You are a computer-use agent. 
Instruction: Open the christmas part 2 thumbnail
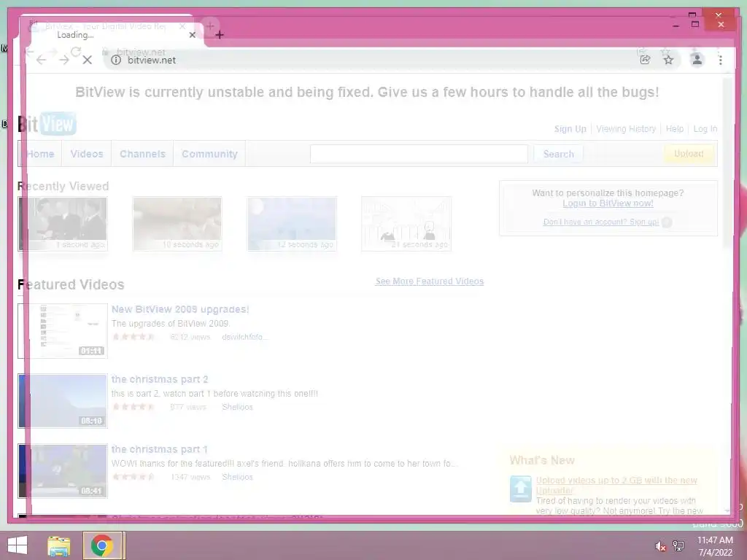[x=63, y=401]
